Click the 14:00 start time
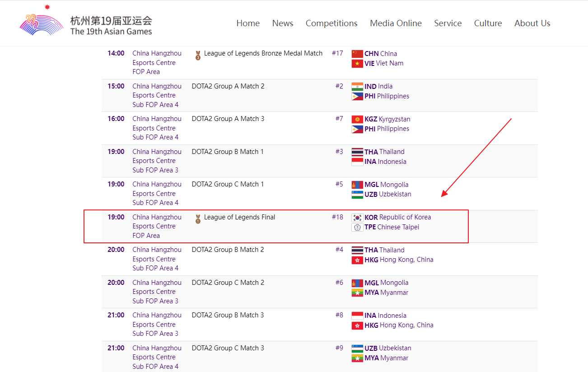The image size is (588, 372). 116,53
